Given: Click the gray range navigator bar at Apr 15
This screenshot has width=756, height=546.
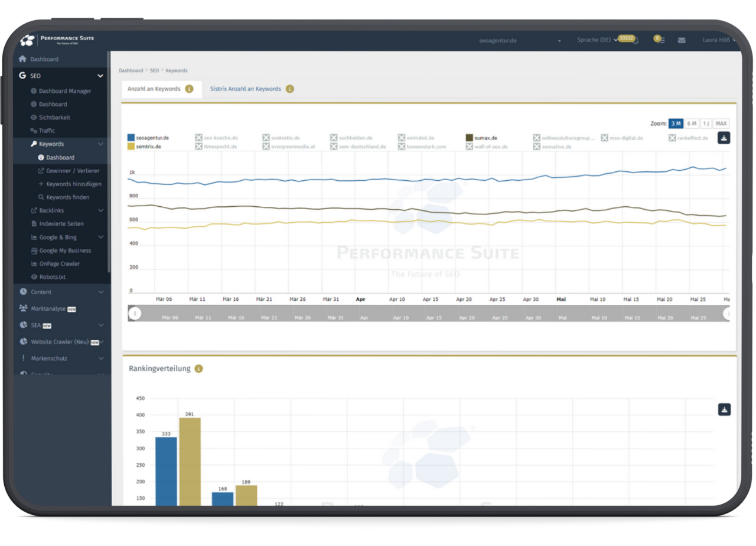Looking at the screenshot, I should [x=434, y=314].
